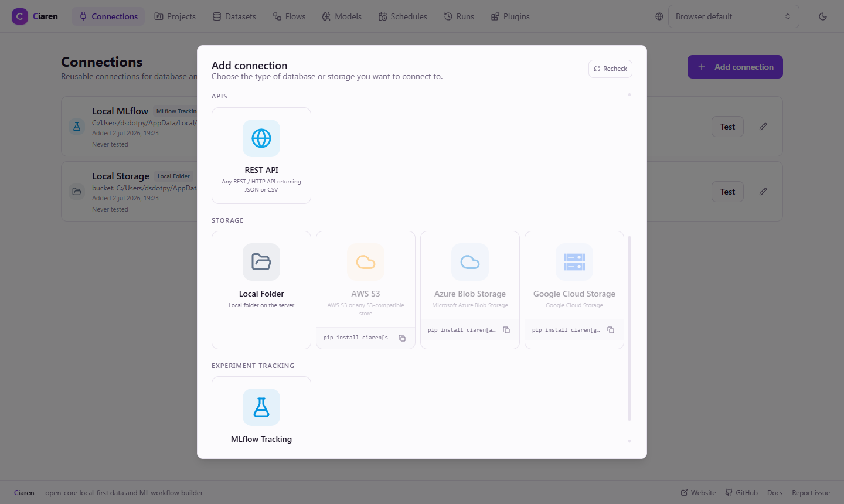Click the Local Storage folder icon

click(77, 192)
